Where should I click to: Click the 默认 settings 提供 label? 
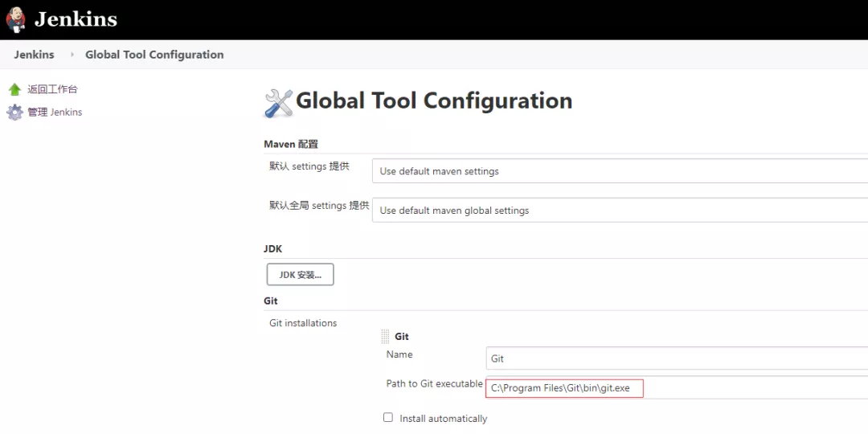click(x=309, y=166)
